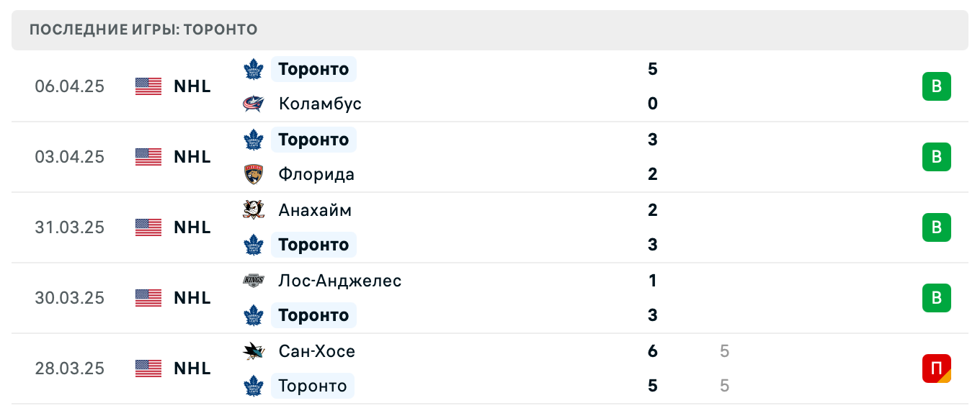This screenshot has height=416, width=980.
Task: Click the US flag next to 06.04.25
Action: (148, 86)
